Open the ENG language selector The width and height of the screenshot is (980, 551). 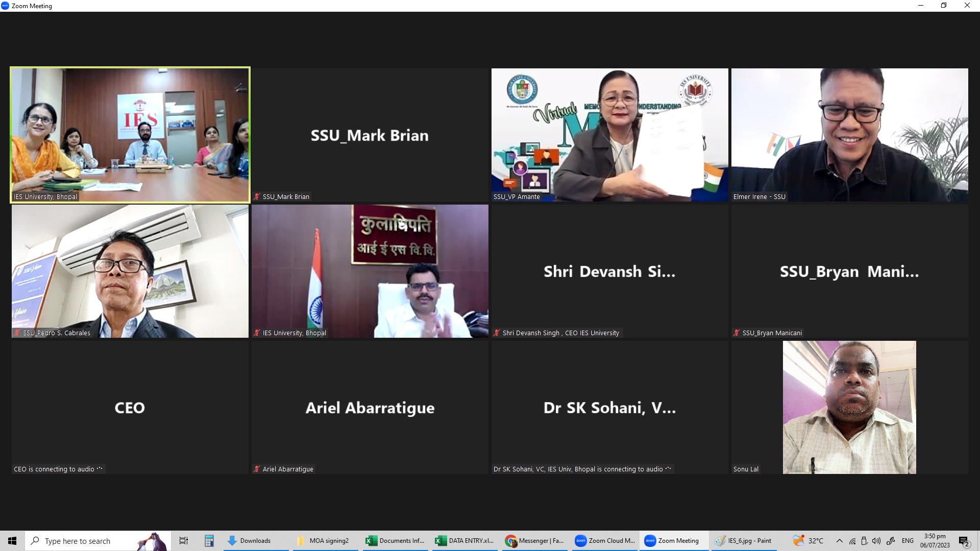coord(908,541)
